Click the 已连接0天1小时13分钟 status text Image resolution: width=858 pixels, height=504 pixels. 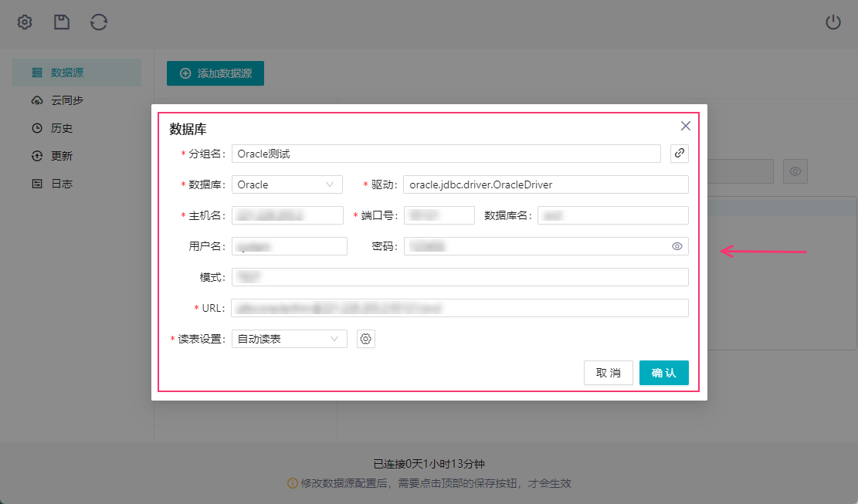(429, 464)
